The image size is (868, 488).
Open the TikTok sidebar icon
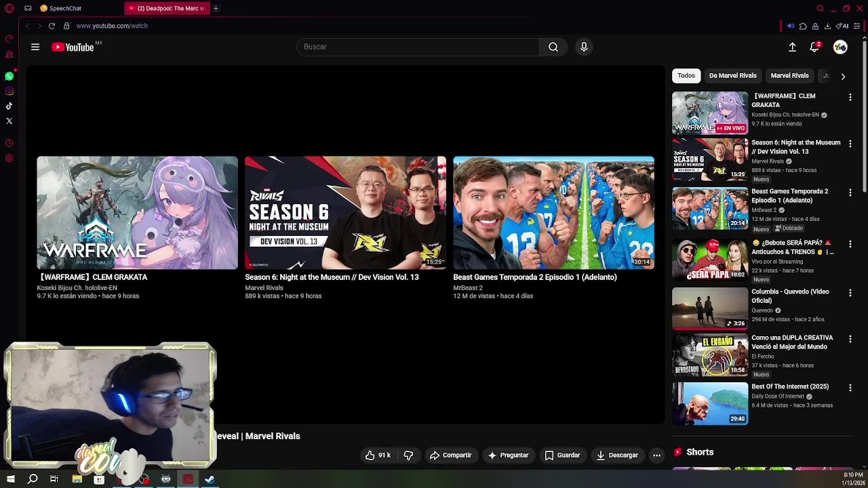point(9,106)
